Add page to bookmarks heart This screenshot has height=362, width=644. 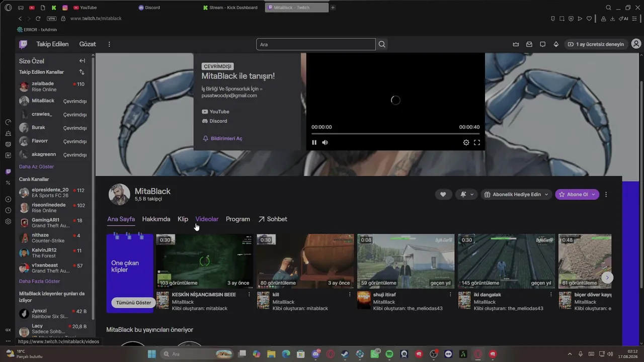tap(589, 19)
